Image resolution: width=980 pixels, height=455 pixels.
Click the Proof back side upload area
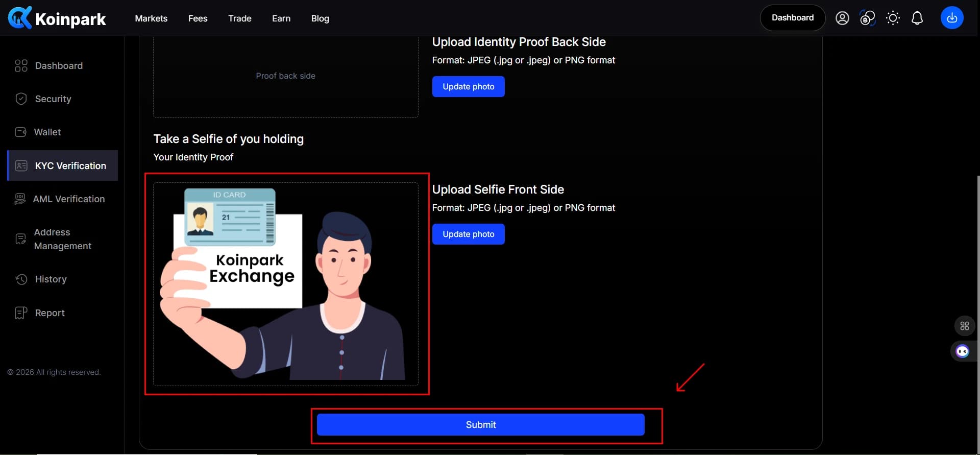[285, 77]
